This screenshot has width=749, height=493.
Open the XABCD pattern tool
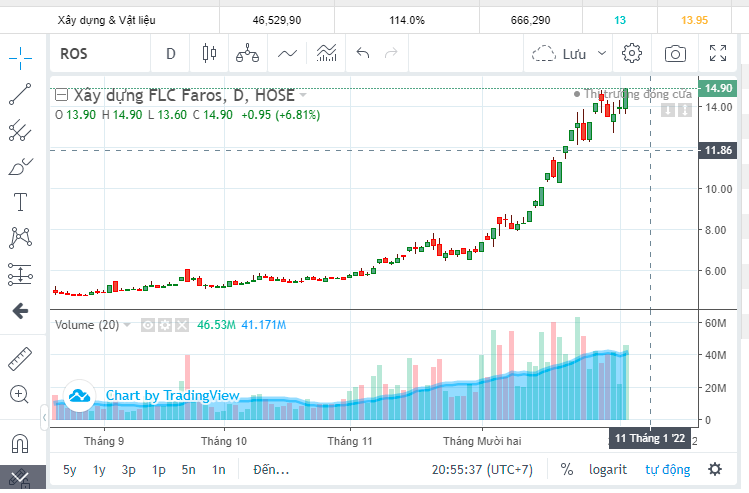pos(20,237)
